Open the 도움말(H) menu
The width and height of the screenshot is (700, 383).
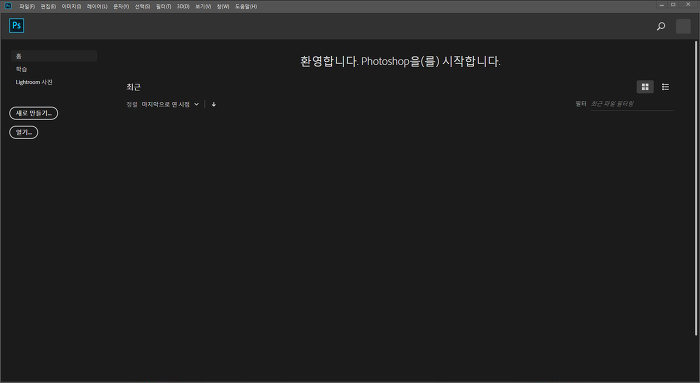(x=246, y=7)
